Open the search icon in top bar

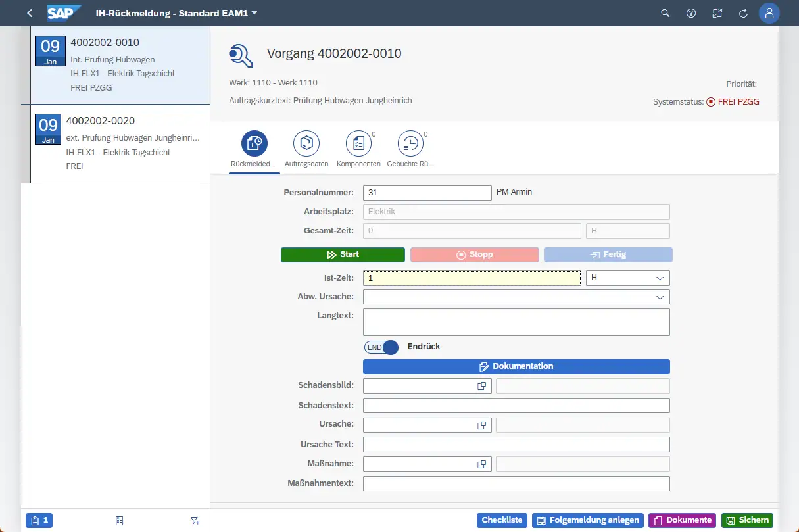point(665,13)
